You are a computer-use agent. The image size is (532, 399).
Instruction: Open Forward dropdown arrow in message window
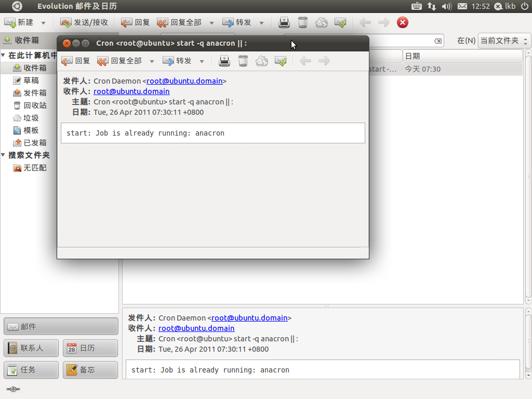pos(202,61)
